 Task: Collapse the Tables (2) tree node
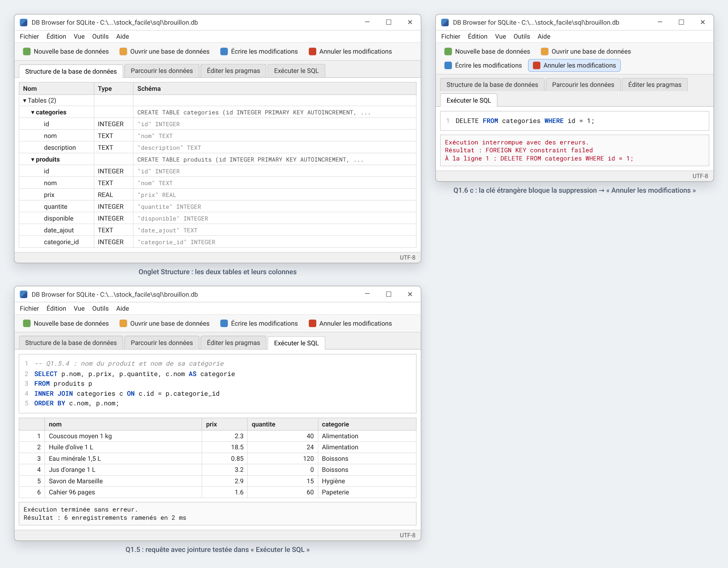coord(25,101)
